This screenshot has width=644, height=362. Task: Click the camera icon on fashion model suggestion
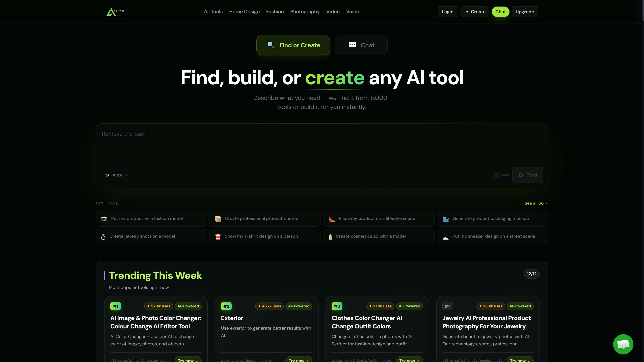(104, 219)
